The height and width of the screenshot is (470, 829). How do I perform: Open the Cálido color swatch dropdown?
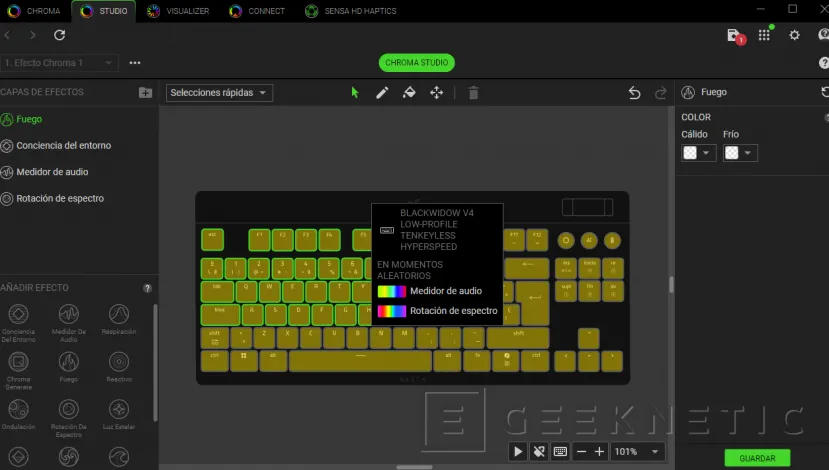[698, 153]
